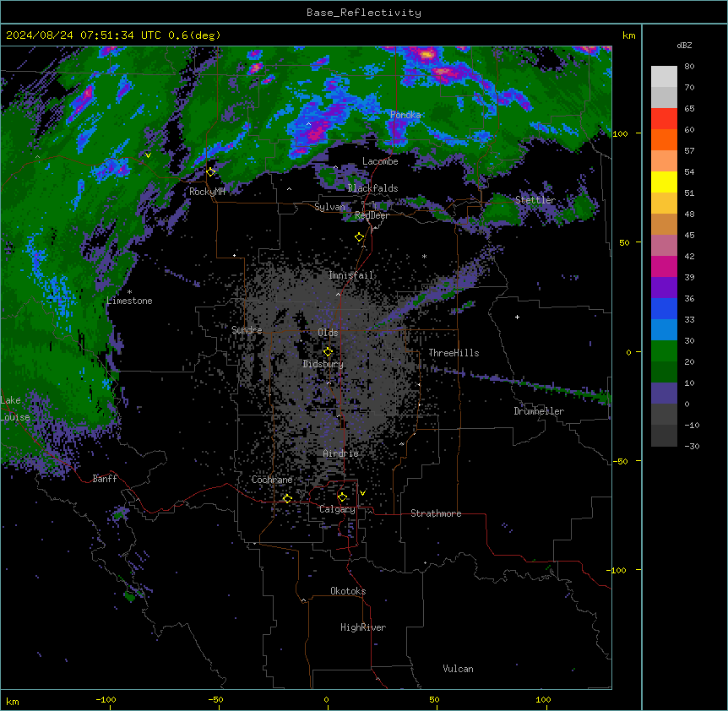Pick the blue 36–33 dBZ legend swatch

pos(664,308)
